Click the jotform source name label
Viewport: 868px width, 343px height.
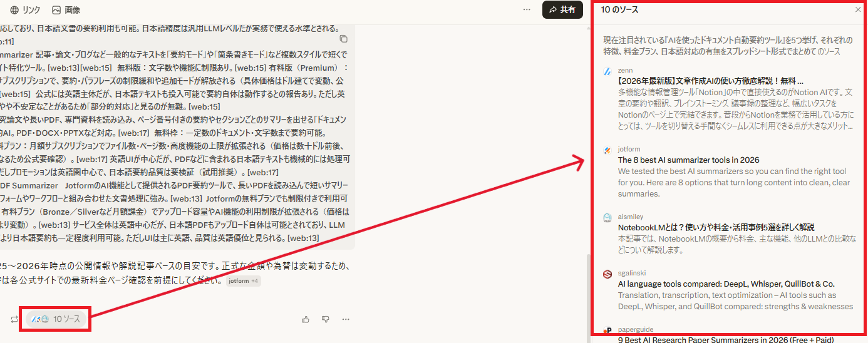tap(628, 150)
